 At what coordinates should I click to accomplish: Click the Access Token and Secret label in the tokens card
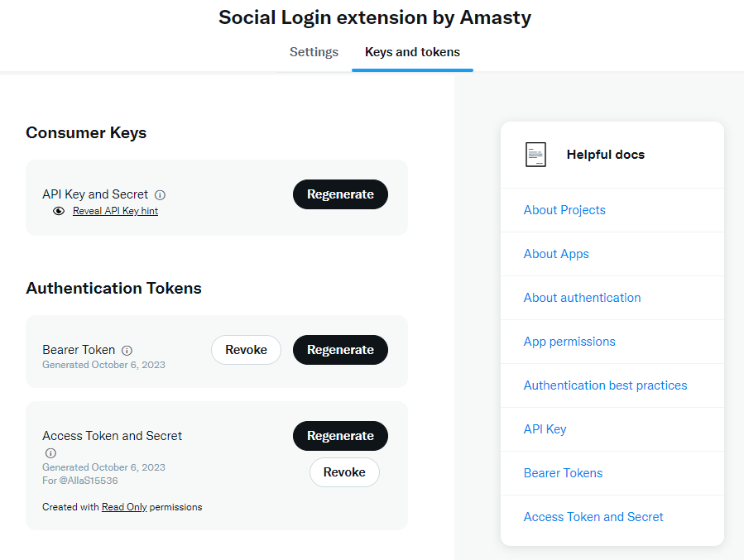tap(112, 436)
